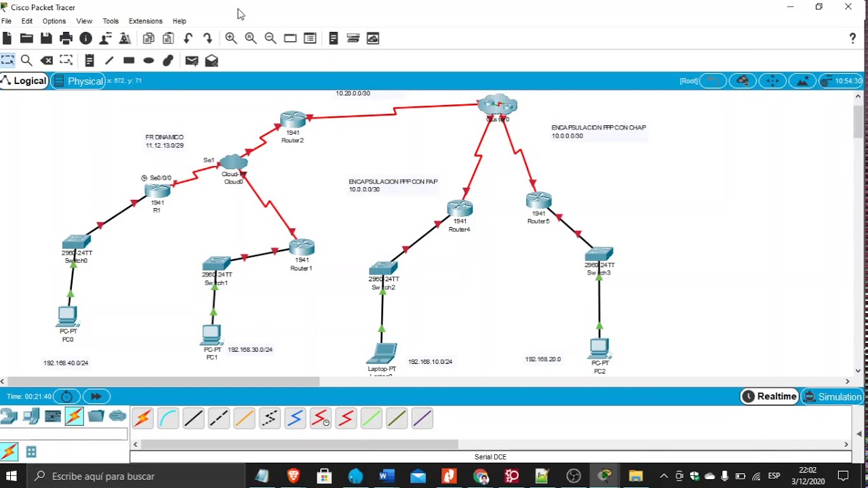
Task: Select the red Serial DTE cable
Action: 346,418
